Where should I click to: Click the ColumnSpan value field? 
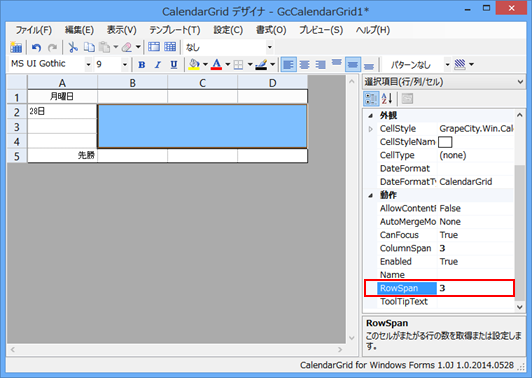475,248
